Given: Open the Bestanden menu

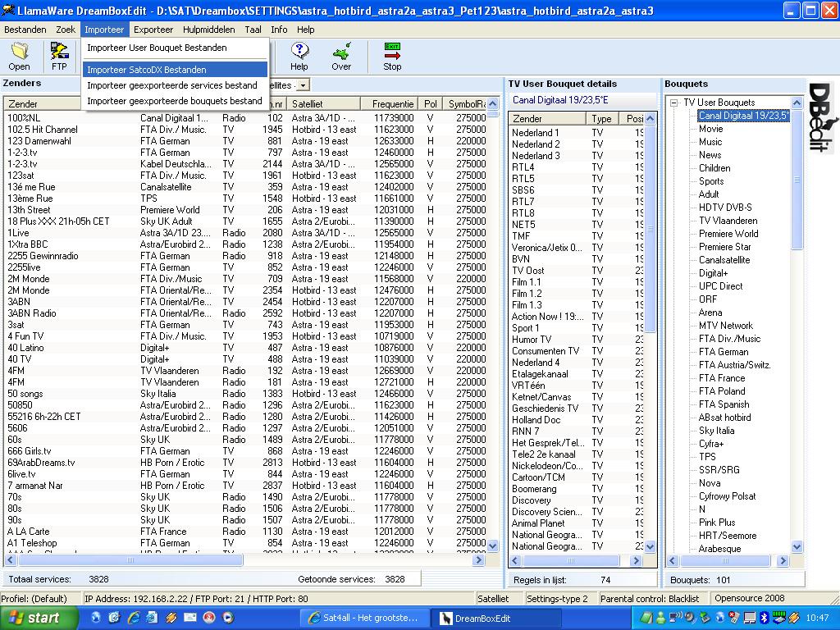Looking at the screenshot, I should pos(25,30).
